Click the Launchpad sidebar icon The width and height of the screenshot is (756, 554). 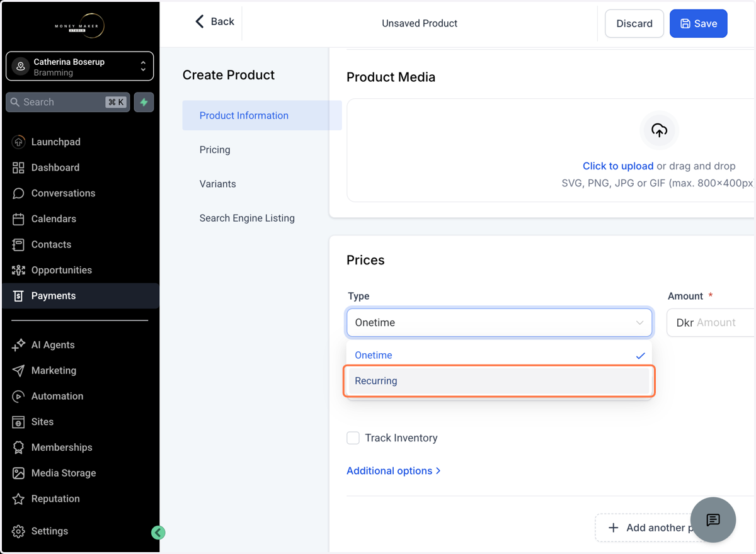coord(18,142)
